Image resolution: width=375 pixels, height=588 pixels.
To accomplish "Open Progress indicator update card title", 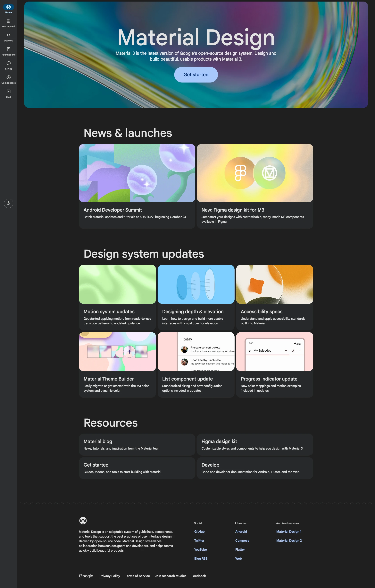I will (269, 379).
